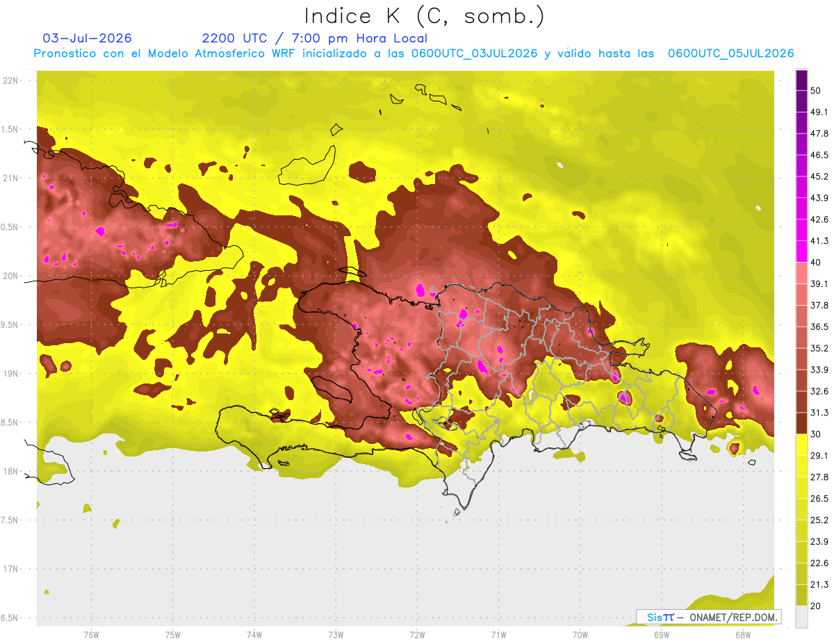Click the 'SisTT - ONAMET/REP.DOM.' credit label
Image resolution: width=834 pixels, height=644 pixels.
(708, 617)
